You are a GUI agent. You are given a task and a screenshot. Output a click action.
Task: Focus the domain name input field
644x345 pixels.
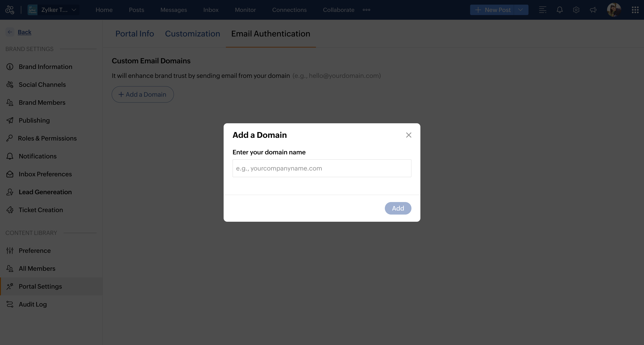[322, 168]
